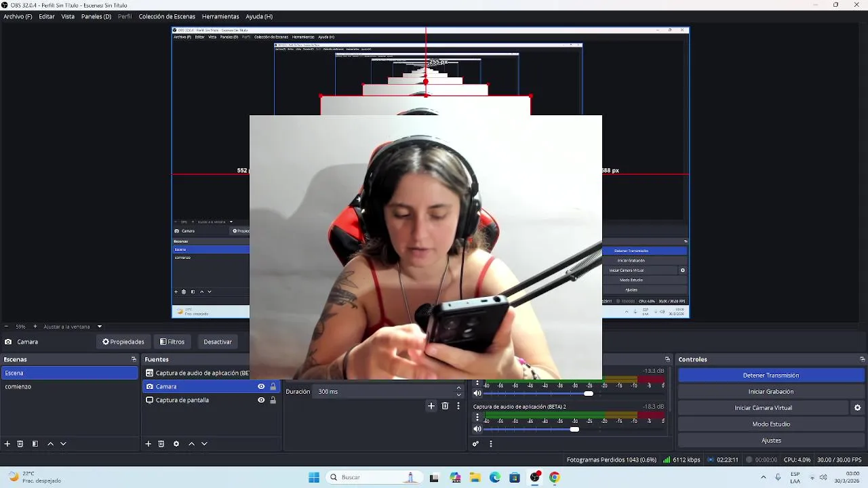Open Filtros for selected source
Viewport: 868px width, 488px height.
tap(172, 342)
